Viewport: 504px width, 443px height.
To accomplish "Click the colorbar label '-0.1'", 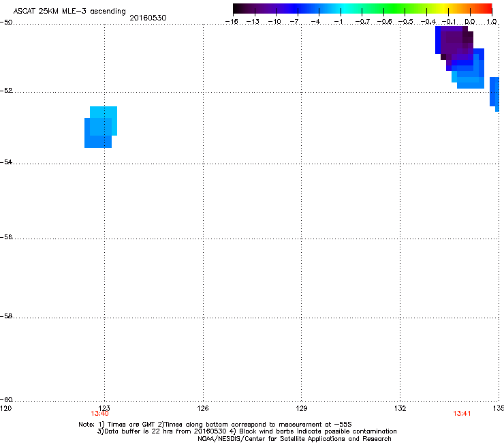I will tap(449, 22).
